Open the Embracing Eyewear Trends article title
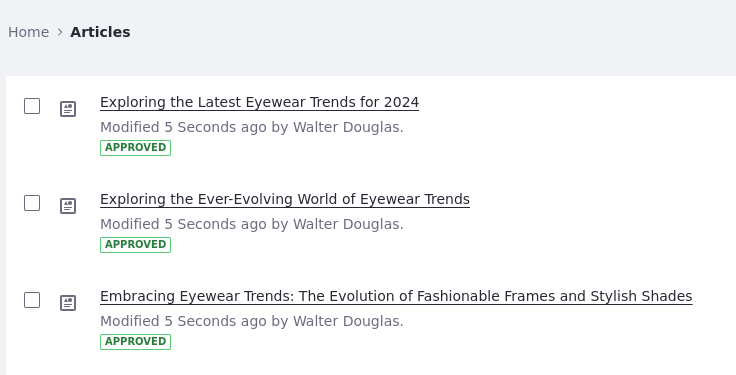The height and width of the screenshot is (375, 736). pos(396,296)
